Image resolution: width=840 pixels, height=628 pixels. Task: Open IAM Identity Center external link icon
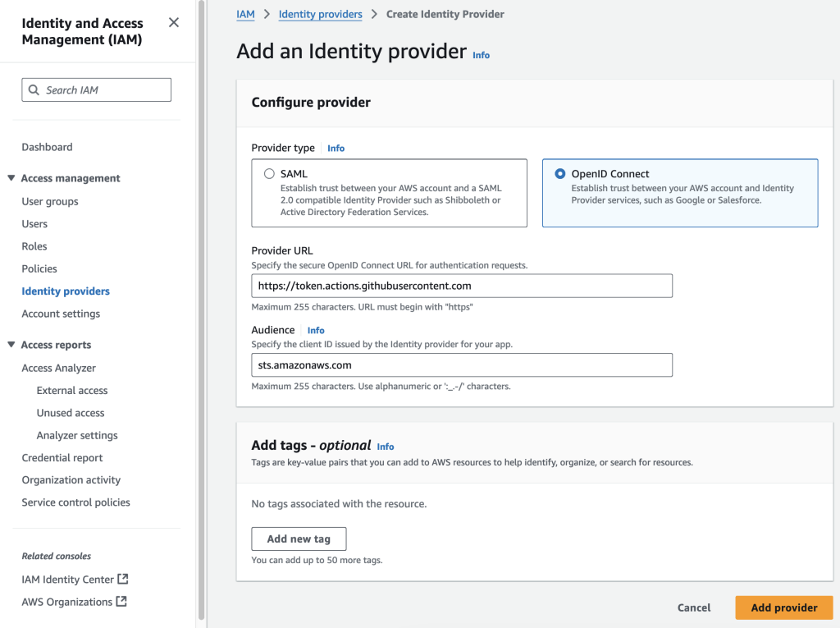click(122, 580)
